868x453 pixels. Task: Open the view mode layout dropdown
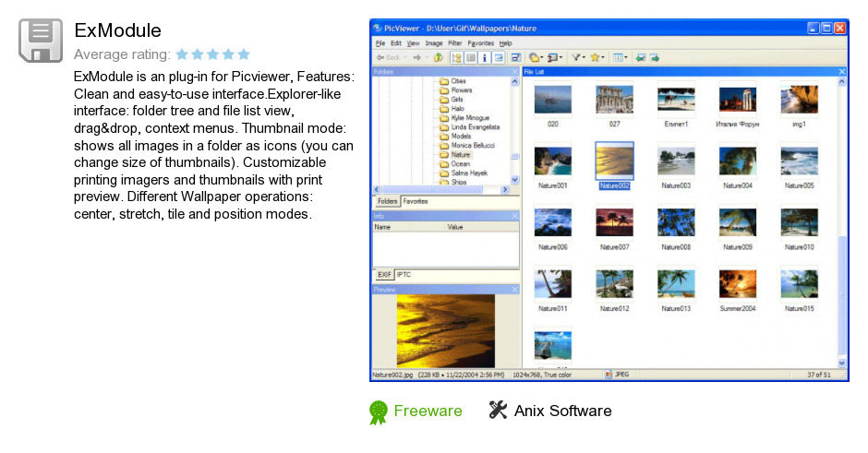click(620, 57)
